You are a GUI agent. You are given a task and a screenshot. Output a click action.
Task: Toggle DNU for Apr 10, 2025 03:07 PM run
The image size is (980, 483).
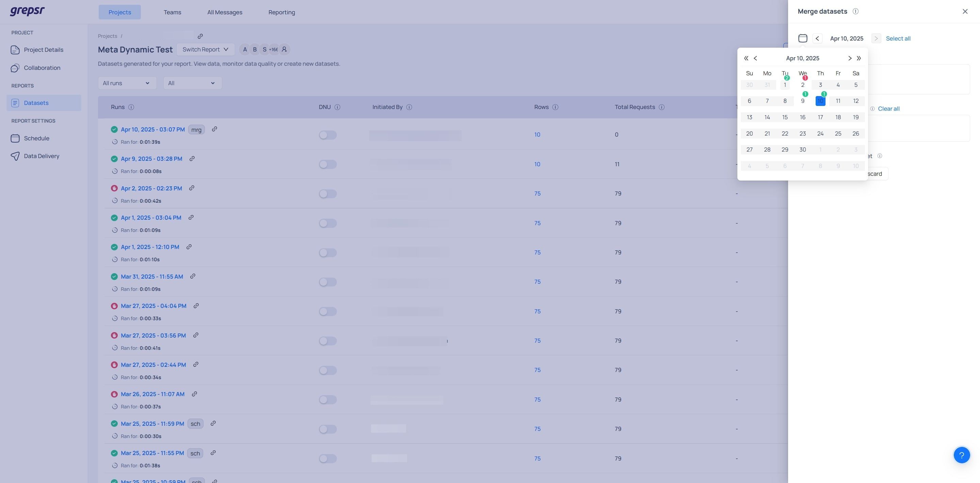coord(328,135)
